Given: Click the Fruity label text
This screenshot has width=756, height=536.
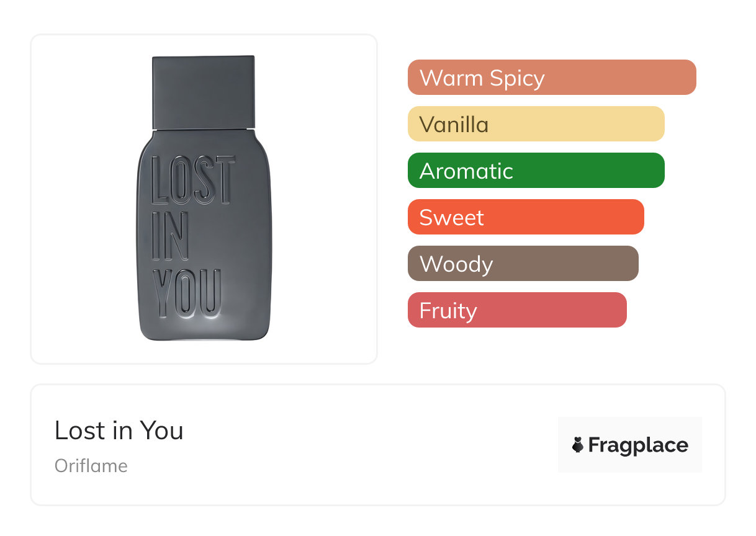Looking at the screenshot, I should pyautogui.click(x=448, y=311).
